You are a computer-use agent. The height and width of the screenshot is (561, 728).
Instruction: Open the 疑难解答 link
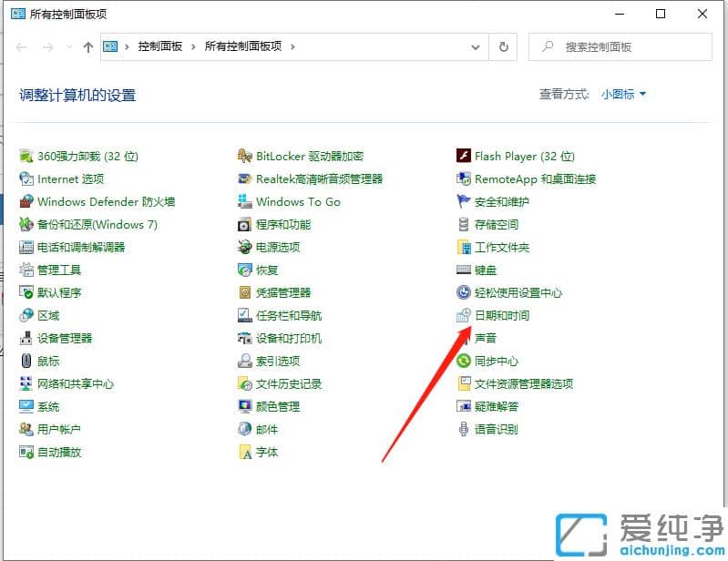(x=497, y=407)
